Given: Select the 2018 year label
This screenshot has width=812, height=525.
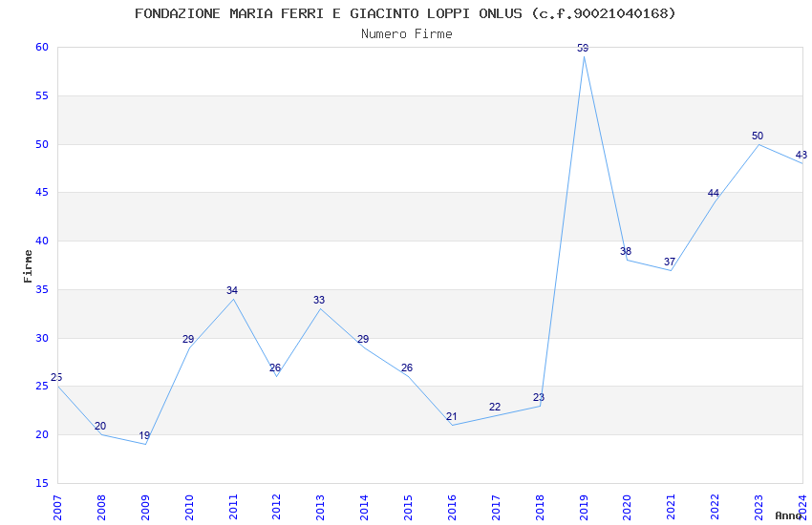Looking at the screenshot, I should (x=540, y=508).
